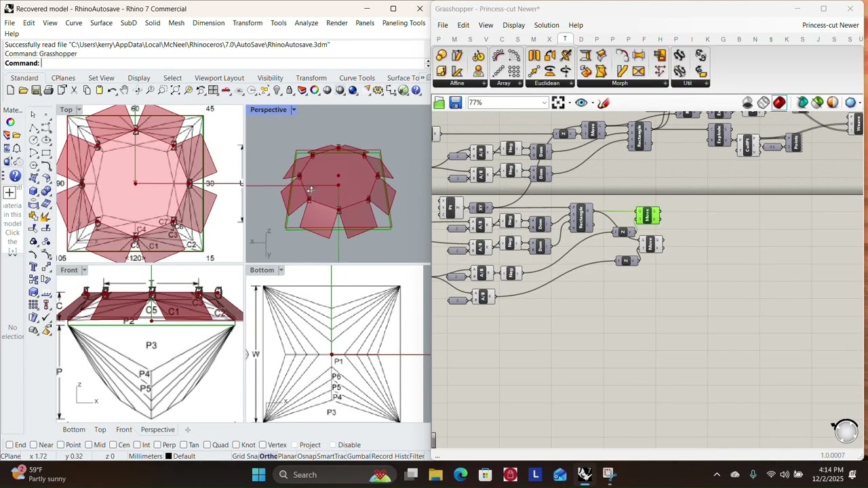Open the Display menu in Grasshopper
The height and width of the screenshot is (488, 868).
coord(513,25)
